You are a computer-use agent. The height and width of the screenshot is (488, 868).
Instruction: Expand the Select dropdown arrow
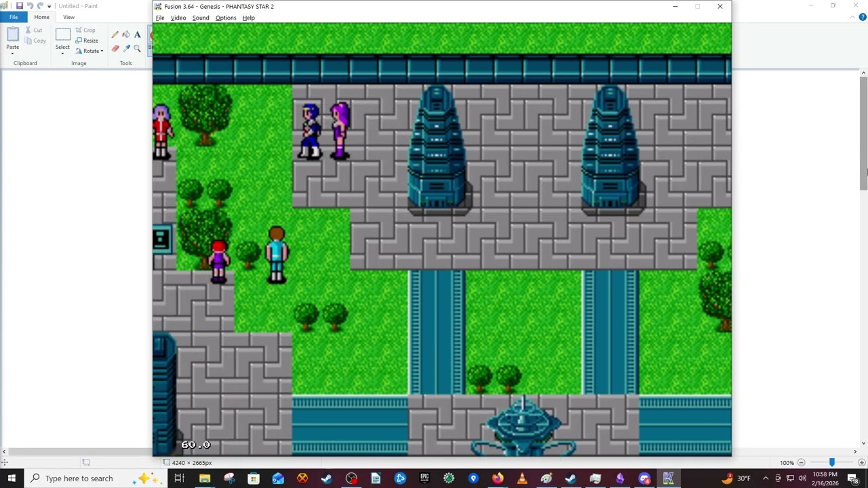[x=62, y=52]
